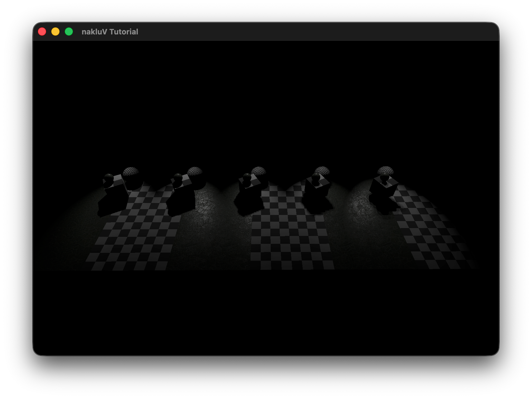Select the fourth checkered sphere from left
The width and height of the screenshot is (532, 399).
point(322,170)
